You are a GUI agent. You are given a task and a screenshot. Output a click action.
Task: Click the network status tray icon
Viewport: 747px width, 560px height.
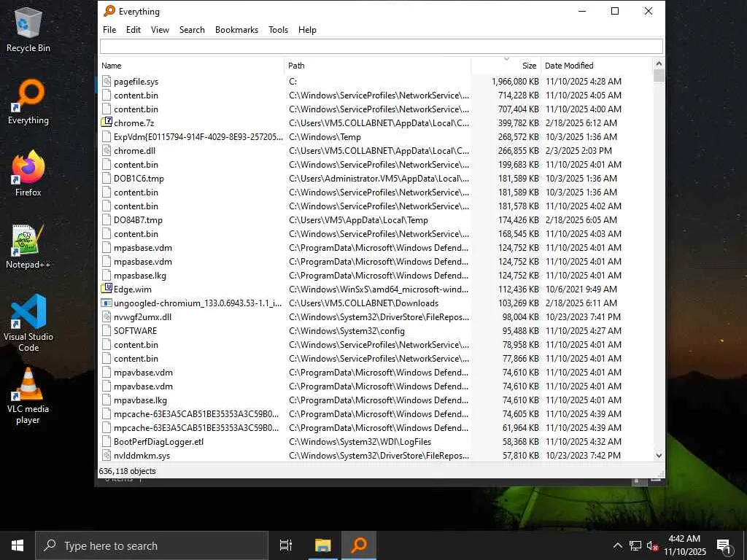click(635, 545)
